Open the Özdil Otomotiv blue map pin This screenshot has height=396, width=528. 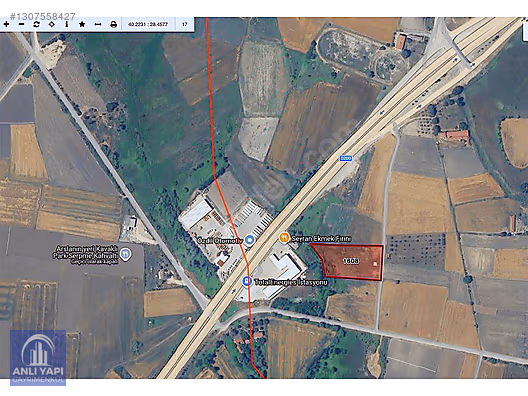tap(250, 240)
